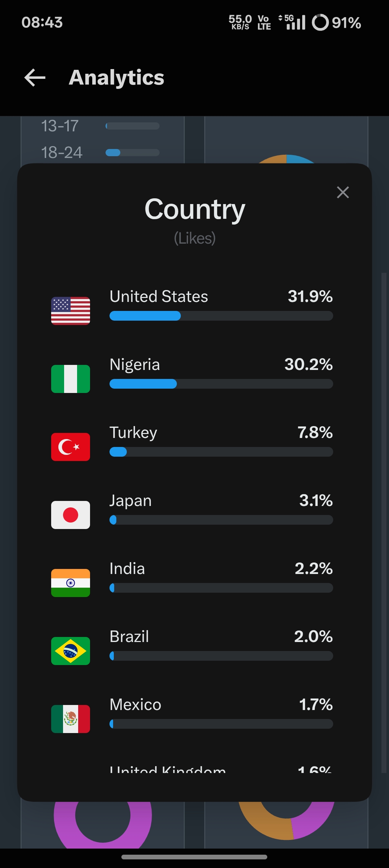Select the Japan country label
The height and width of the screenshot is (868, 389).
pyautogui.click(x=130, y=501)
